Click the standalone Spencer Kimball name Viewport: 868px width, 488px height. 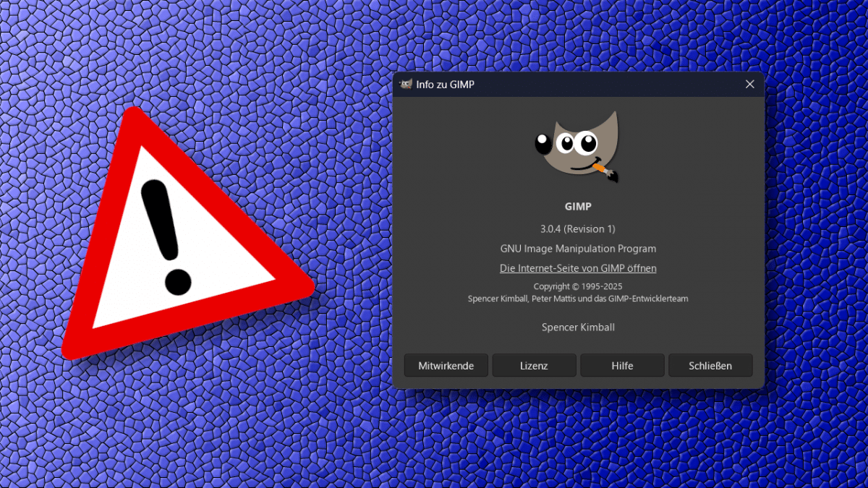[x=578, y=328]
